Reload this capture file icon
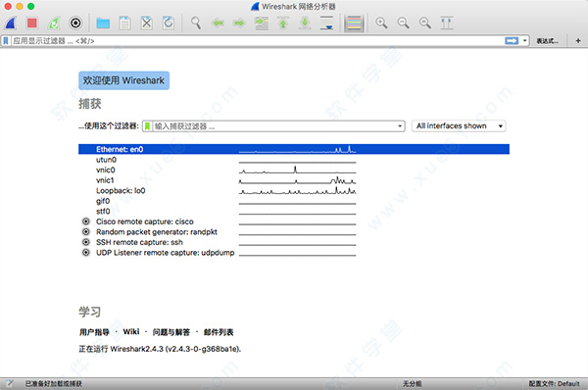This screenshot has width=588, height=390. 169,24
